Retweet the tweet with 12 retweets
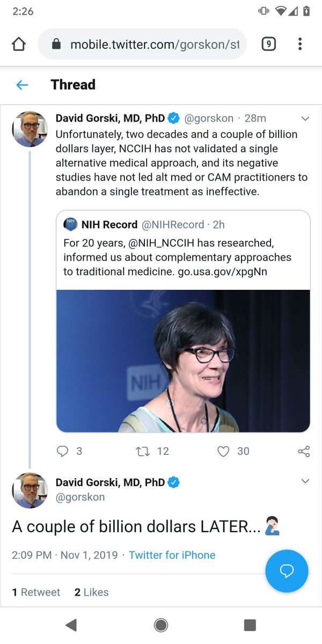The width and height of the screenshot is (322, 644). 143,451
